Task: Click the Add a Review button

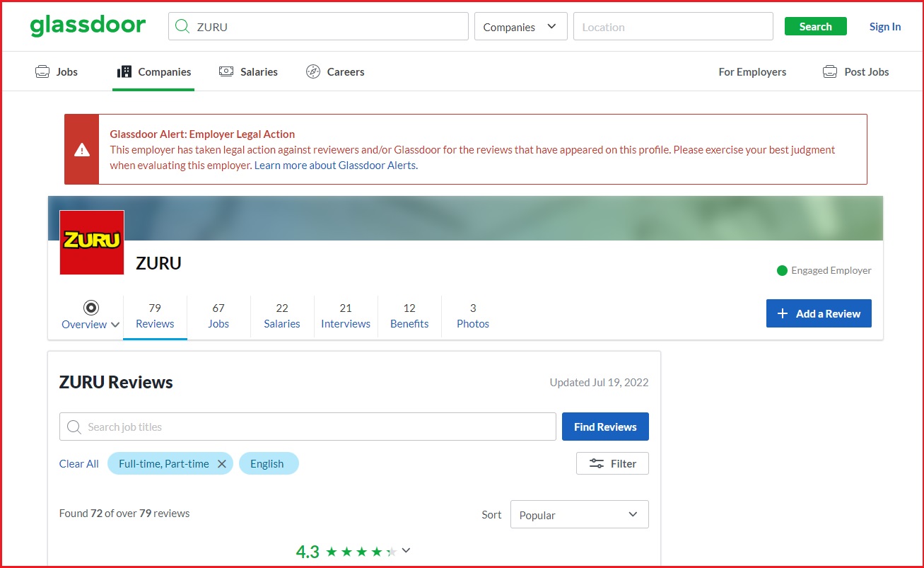Action: coord(818,313)
